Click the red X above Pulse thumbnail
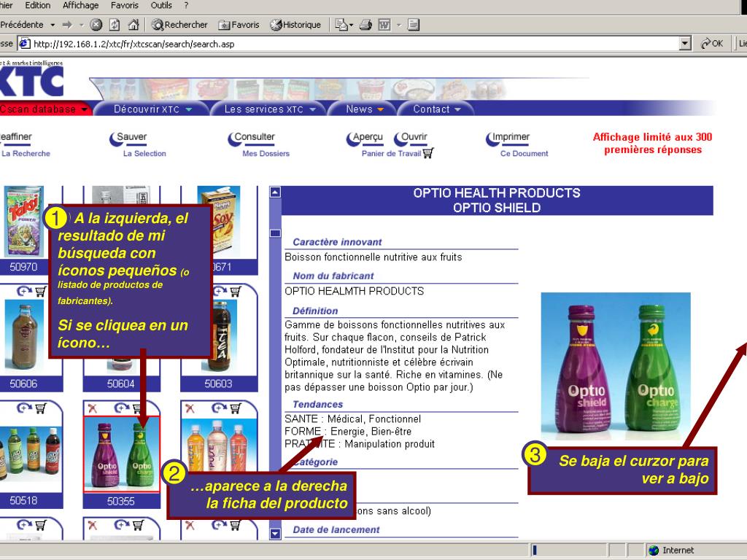Screen dimensions: 747x560 pyautogui.click(x=190, y=408)
